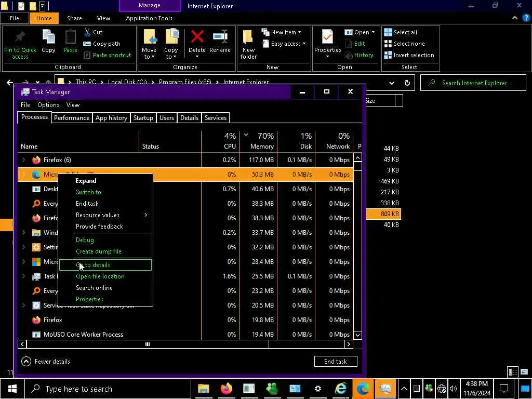This screenshot has width=532, height=399.
Task: Click Edit in the Open group
Action: click(x=355, y=44)
